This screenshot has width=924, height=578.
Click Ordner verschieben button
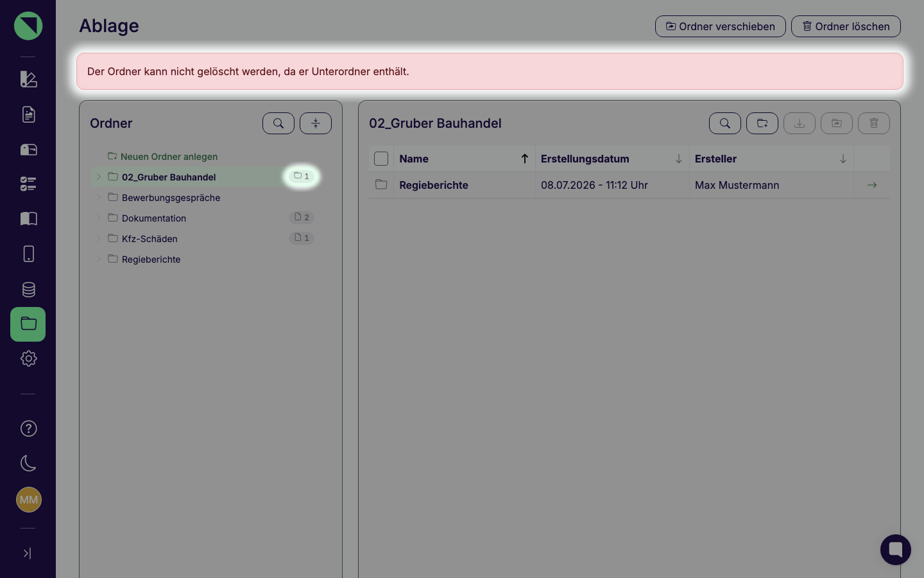(x=720, y=26)
